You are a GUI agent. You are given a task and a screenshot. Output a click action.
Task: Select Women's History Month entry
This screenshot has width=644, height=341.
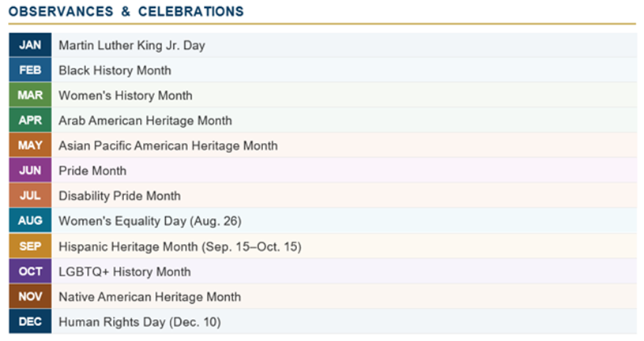click(x=126, y=96)
